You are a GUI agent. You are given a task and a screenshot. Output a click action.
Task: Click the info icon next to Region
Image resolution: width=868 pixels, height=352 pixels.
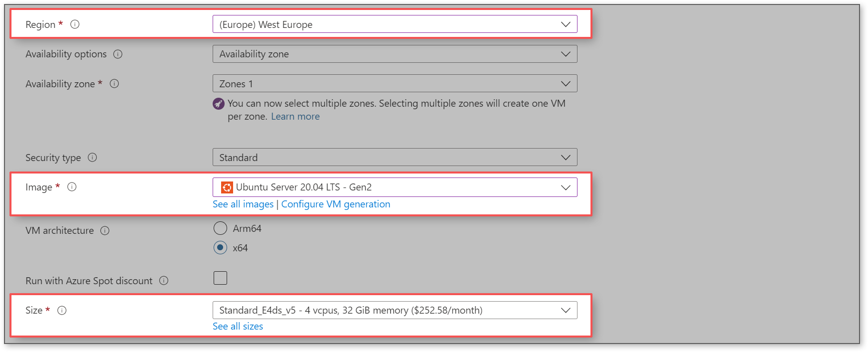coord(75,24)
